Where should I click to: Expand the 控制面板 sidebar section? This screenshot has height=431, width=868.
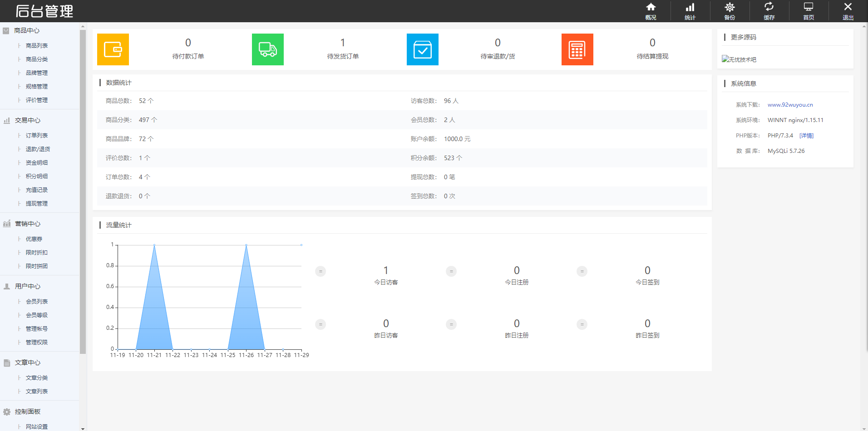[27, 411]
